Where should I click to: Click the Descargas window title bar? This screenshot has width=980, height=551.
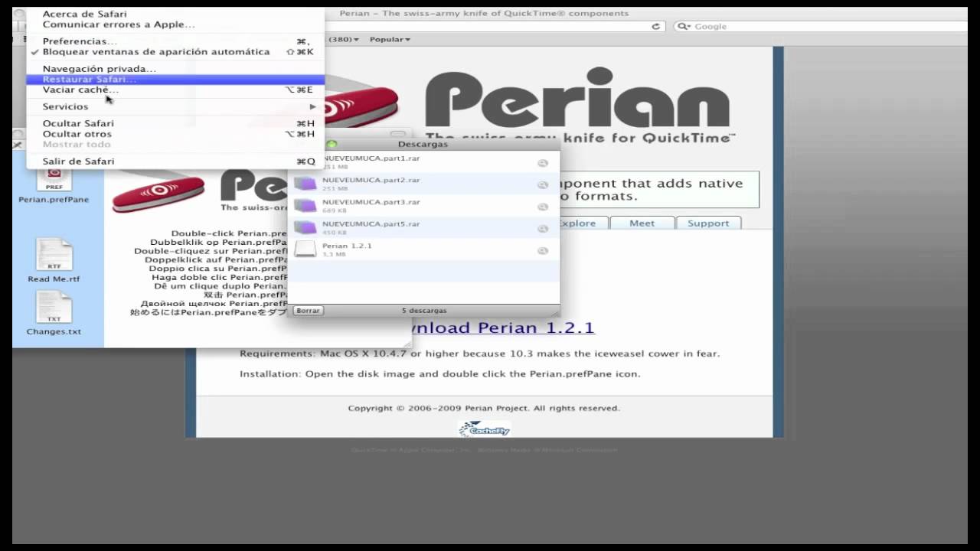(423, 144)
